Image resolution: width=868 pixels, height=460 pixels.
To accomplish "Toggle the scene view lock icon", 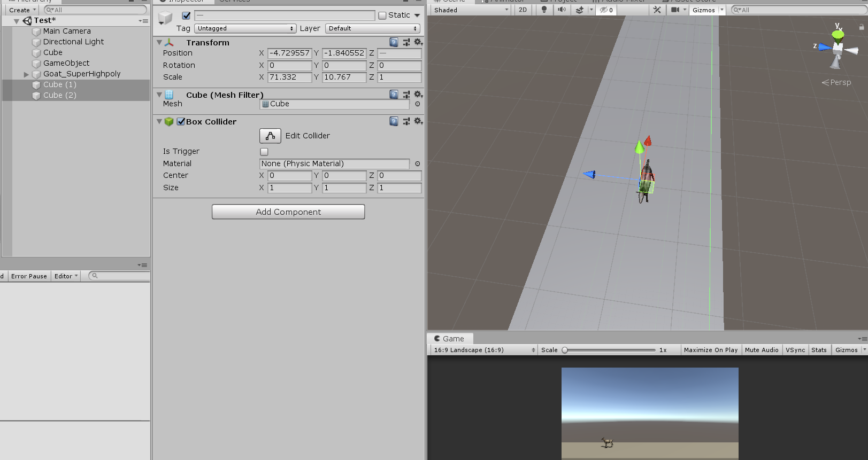I will (861, 27).
